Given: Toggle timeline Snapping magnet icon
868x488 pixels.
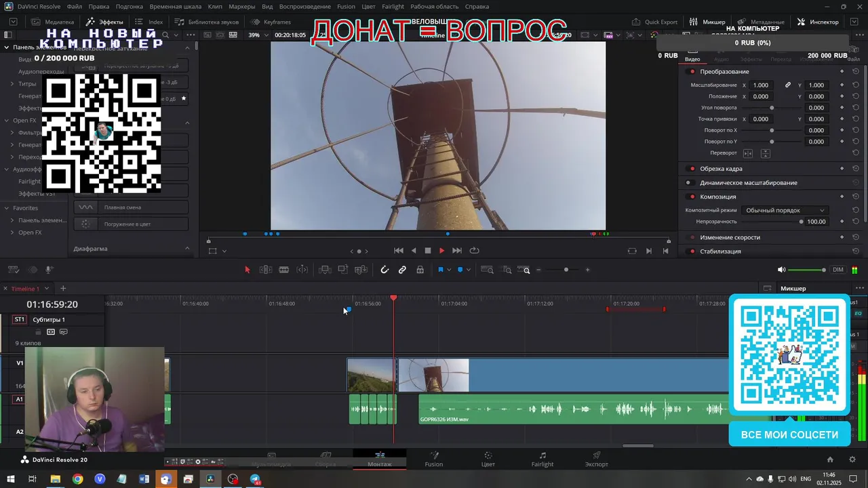Looking at the screenshot, I should pos(384,270).
